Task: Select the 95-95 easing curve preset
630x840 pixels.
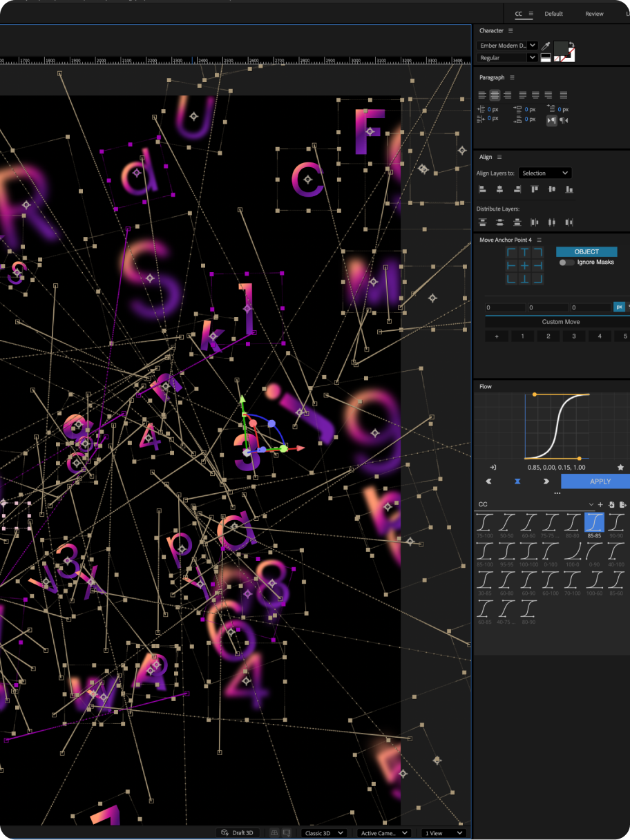Action: tap(507, 555)
